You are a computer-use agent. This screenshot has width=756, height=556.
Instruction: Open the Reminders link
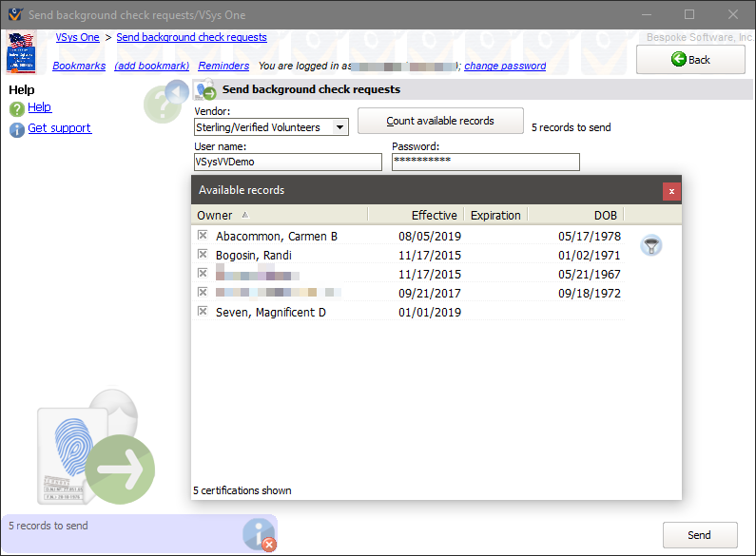point(223,67)
